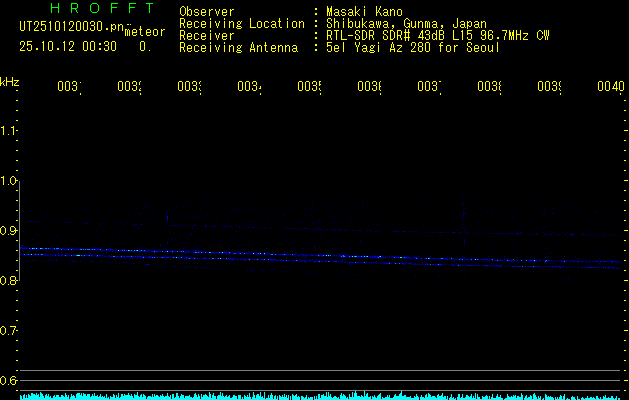Click the kHz axis unit label
Screen dimensions: 629x400
point(10,81)
